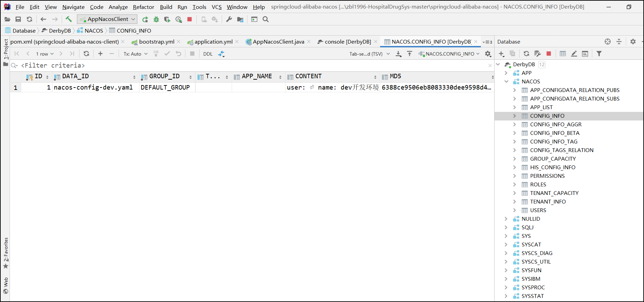Select the TENANT_CAPACITY table in tree
This screenshot has height=302, width=644.
[x=554, y=193]
